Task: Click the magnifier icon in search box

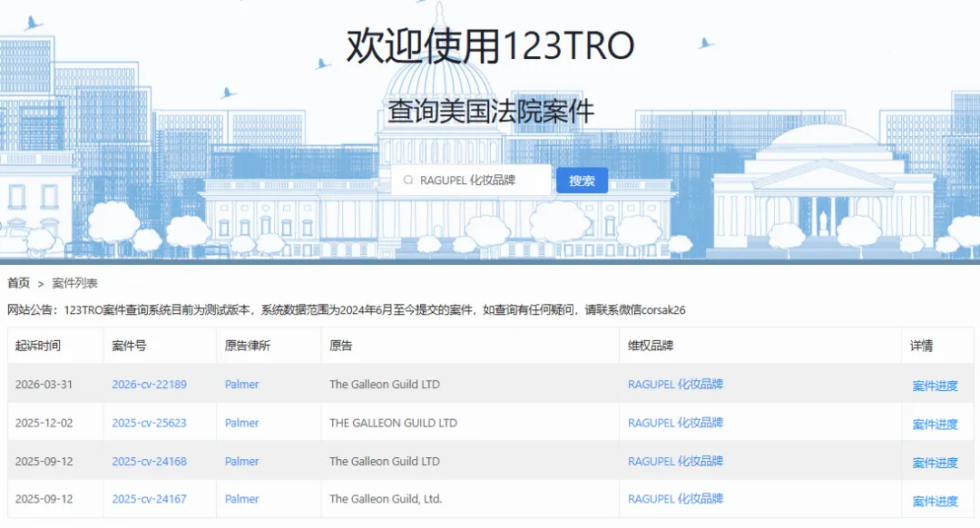Action: click(x=408, y=180)
